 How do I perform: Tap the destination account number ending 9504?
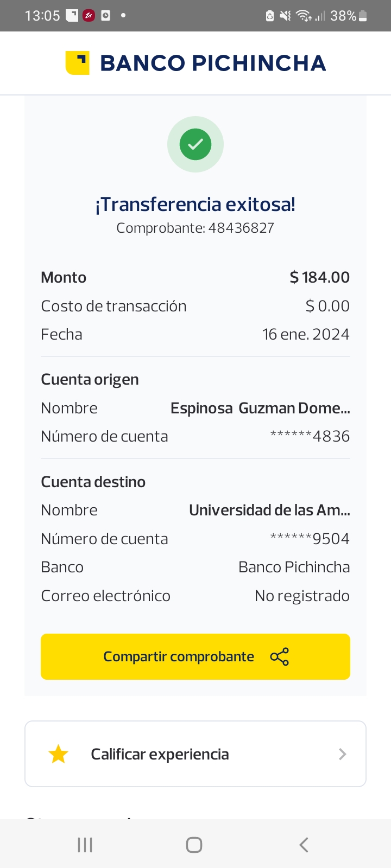310,539
